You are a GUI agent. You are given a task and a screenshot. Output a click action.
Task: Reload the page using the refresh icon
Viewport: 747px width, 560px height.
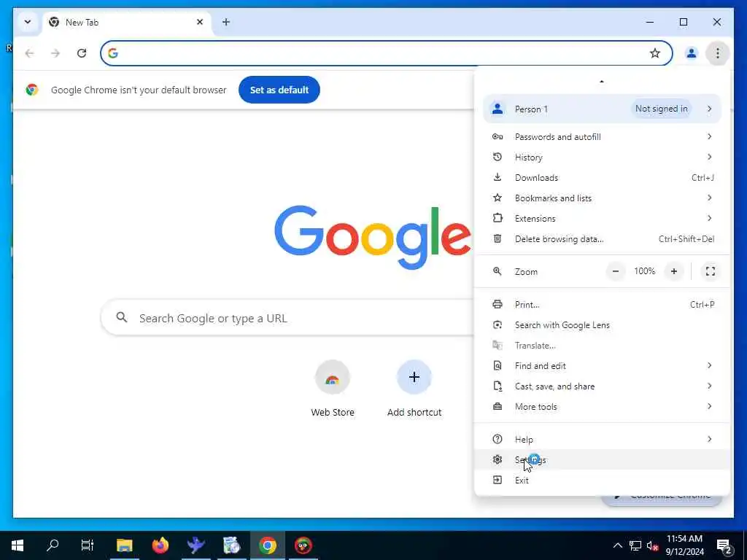(82, 53)
